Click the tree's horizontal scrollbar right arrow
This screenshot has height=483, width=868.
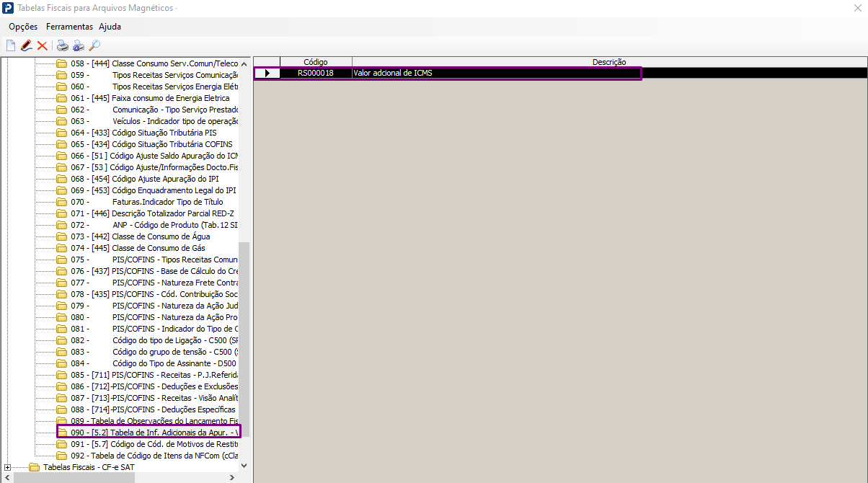[x=232, y=477]
